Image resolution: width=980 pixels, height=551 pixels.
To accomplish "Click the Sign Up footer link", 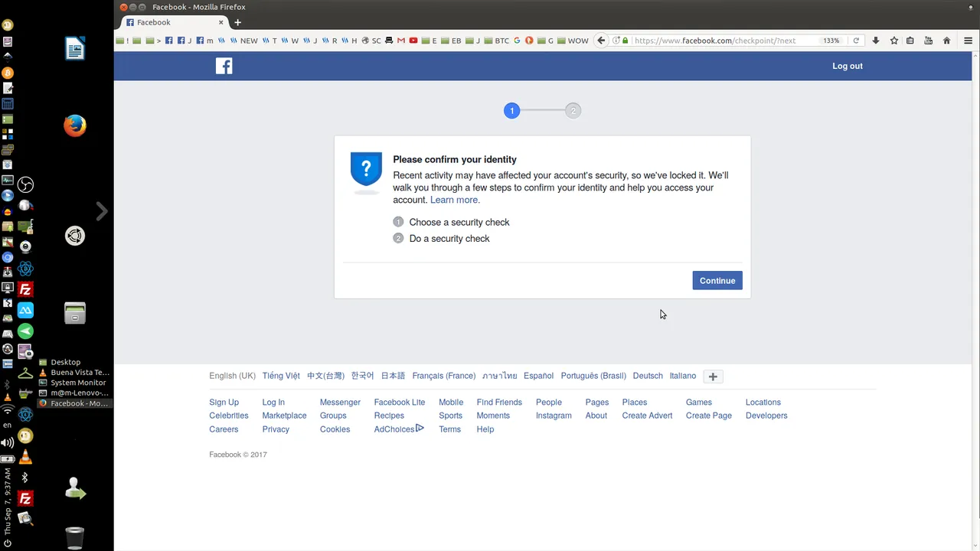I will (x=224, y=403).
